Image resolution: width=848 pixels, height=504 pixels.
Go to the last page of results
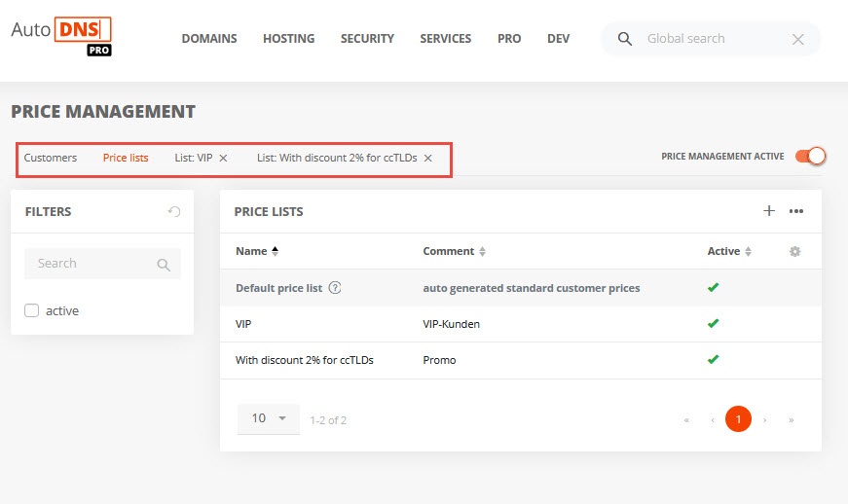(792, 419)
